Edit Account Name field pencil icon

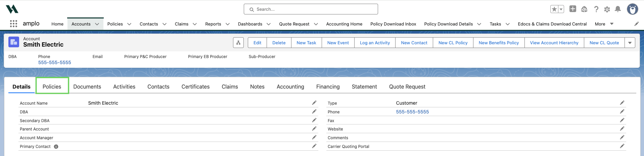point(314,103)
